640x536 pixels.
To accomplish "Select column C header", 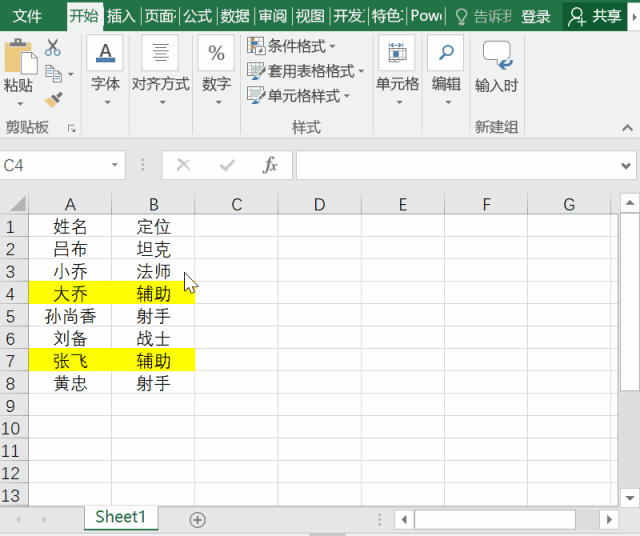I will [236, 204].
